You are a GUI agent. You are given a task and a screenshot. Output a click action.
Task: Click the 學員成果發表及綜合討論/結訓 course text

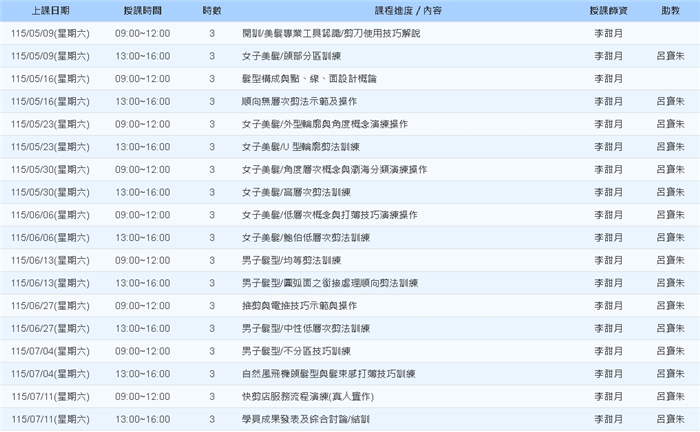click(x=306, y=419)
